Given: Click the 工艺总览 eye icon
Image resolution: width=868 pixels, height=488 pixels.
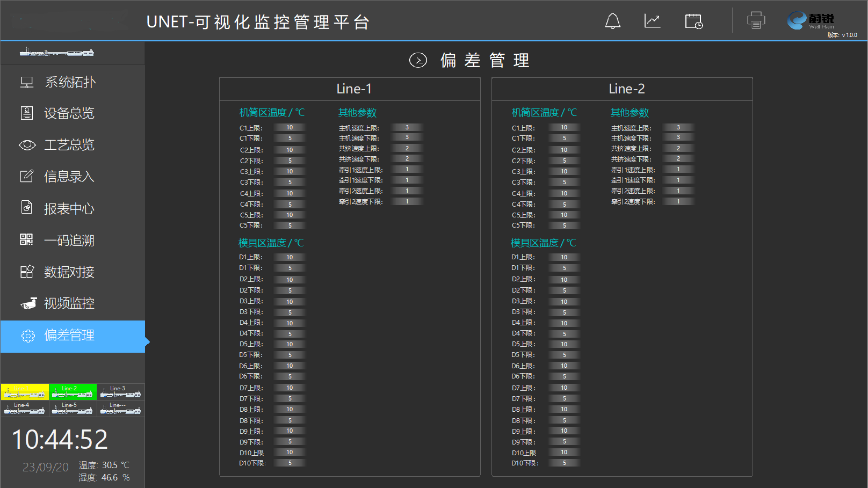Looking at the screenshot, I should 27,145.
